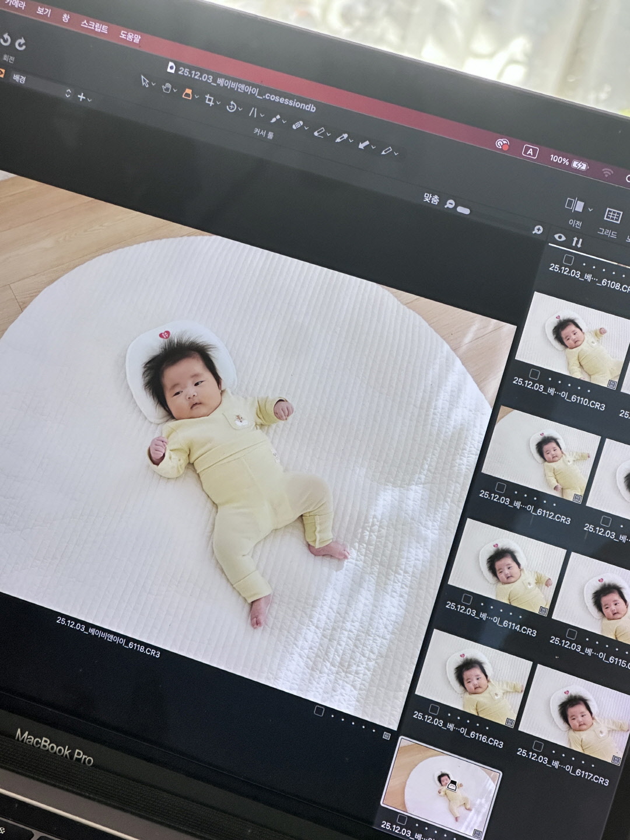Click the zoom-in magnifier above the browser

point(538,230)
